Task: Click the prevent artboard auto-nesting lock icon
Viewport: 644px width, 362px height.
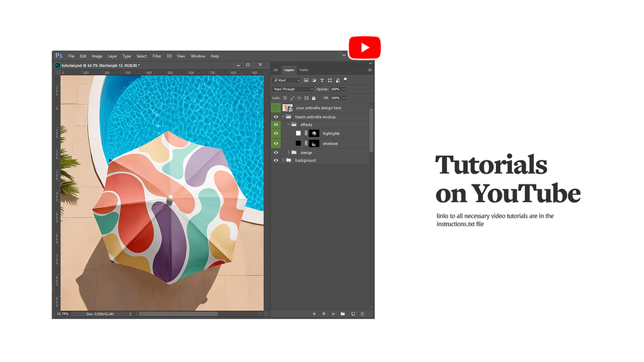Action: 306,98
